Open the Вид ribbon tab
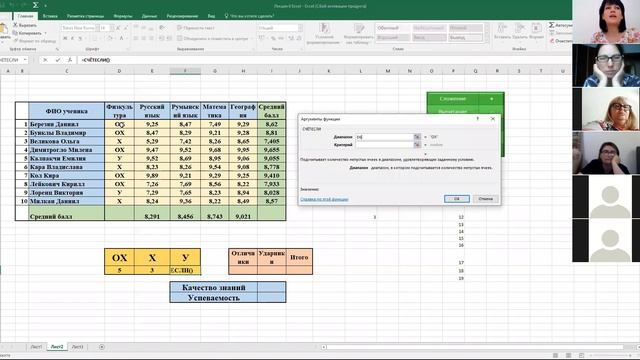Viewport: 640px width, 360px height. tap(211, 16)
